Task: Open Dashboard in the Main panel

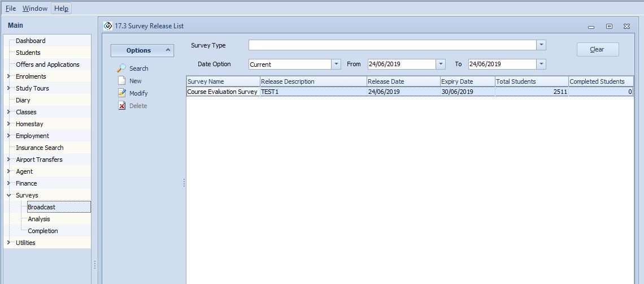Action: pos(31,41)
